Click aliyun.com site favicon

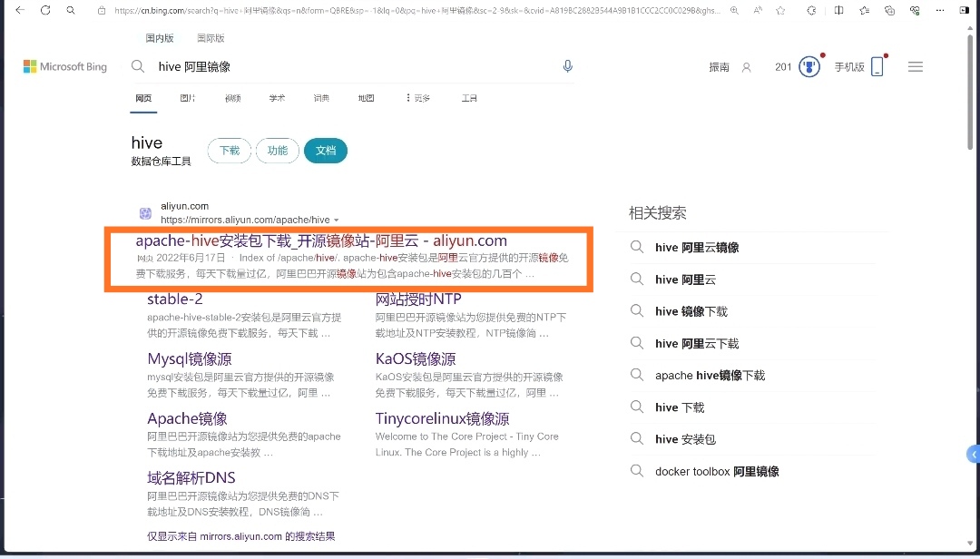coord(145,213)
